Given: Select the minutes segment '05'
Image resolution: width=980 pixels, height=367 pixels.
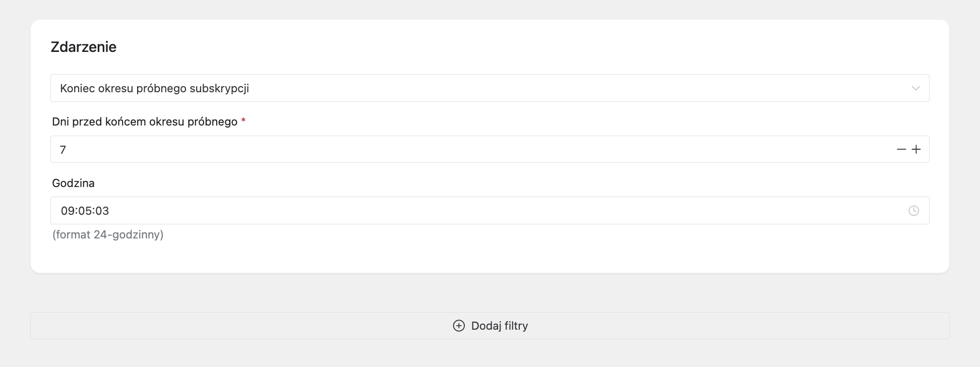Looking at the screenshot, I should pos(85,211).
